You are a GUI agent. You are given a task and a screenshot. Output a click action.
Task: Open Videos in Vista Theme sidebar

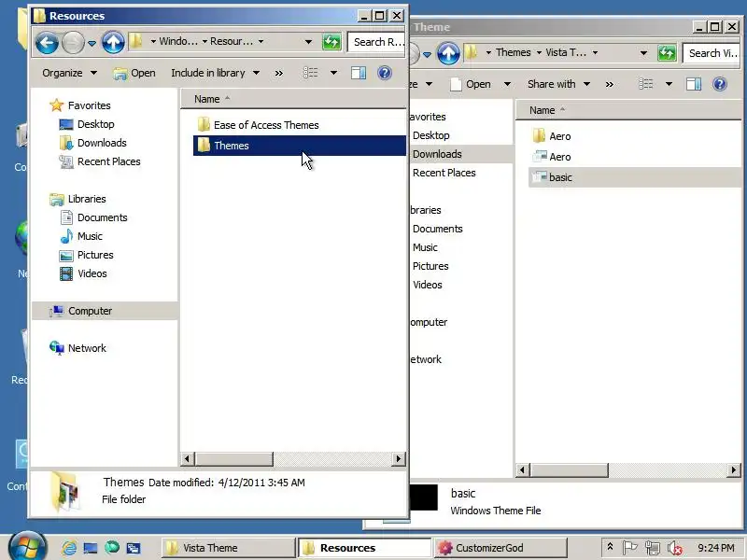[428, 285]
